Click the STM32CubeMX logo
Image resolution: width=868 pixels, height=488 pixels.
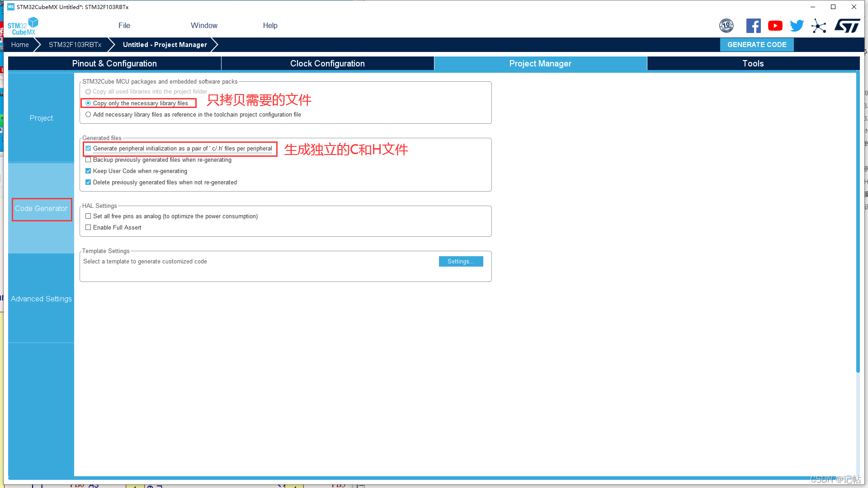[22, 25]
